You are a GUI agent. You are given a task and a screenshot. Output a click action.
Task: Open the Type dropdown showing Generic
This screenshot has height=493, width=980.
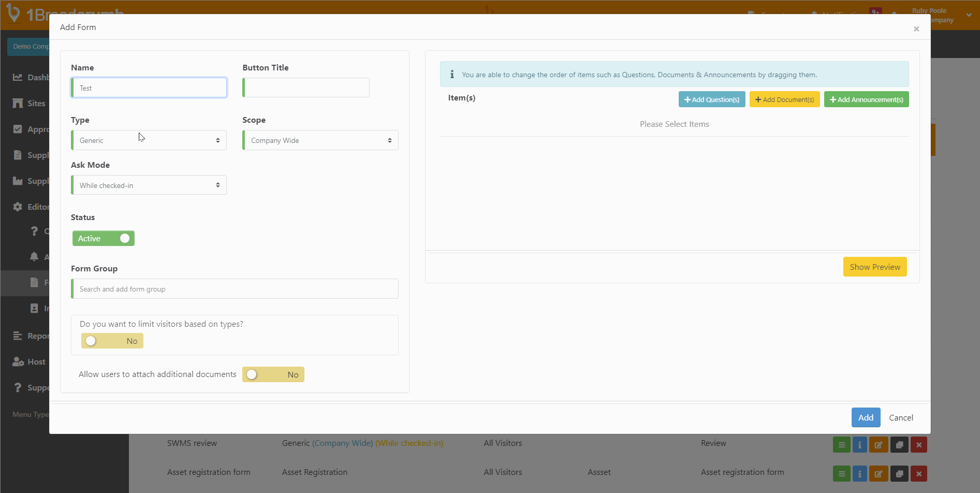tap(149, 140)
